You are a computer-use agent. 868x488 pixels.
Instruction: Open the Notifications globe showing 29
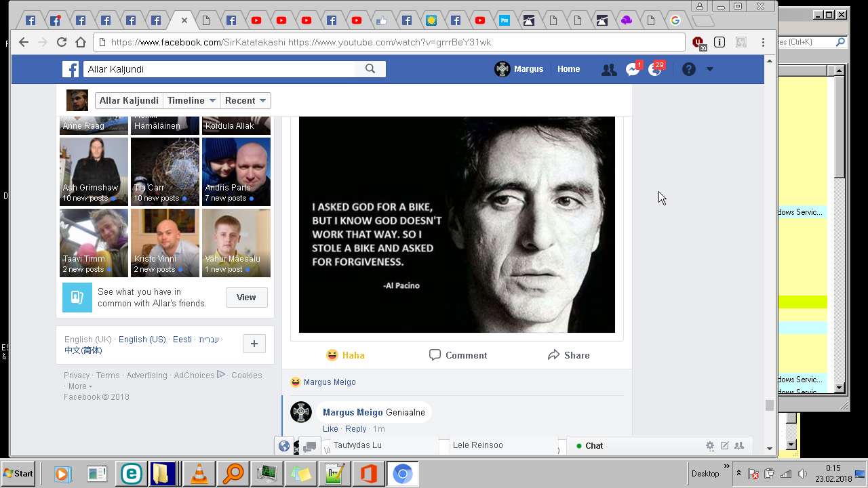click(655, 69)
